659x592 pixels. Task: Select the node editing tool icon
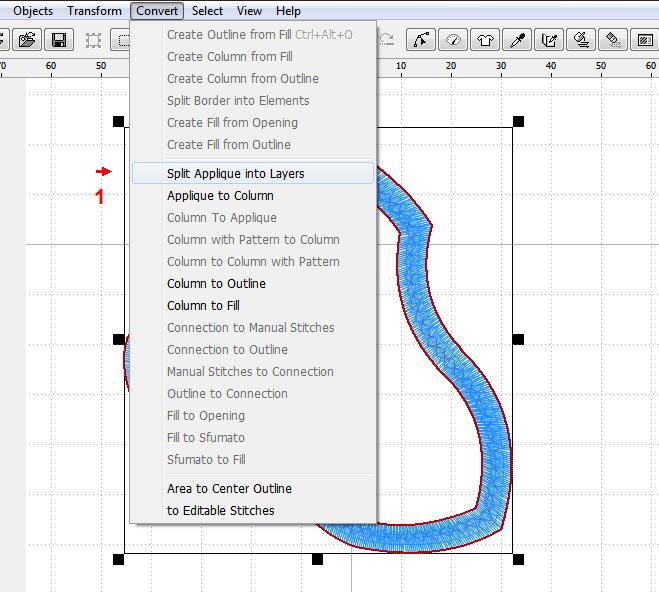pos(422,41)
